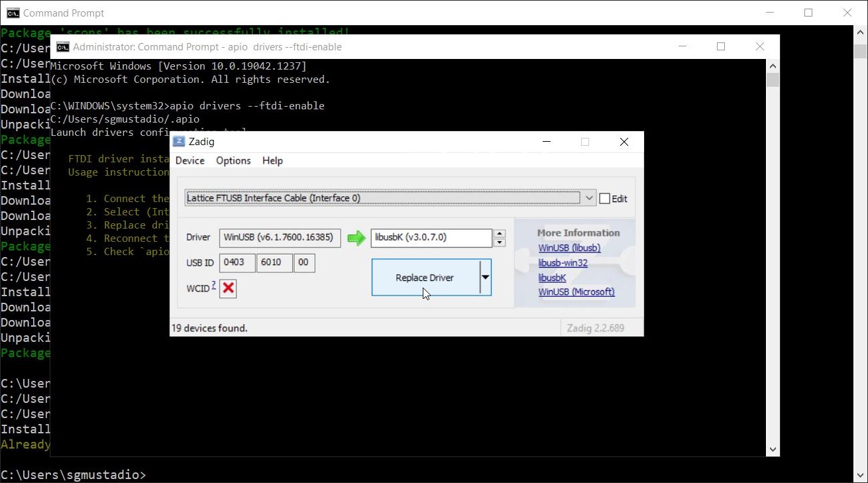Select the USB ID field containing 0403
This screenshot has width=868, height=483.
pos(237,262)
